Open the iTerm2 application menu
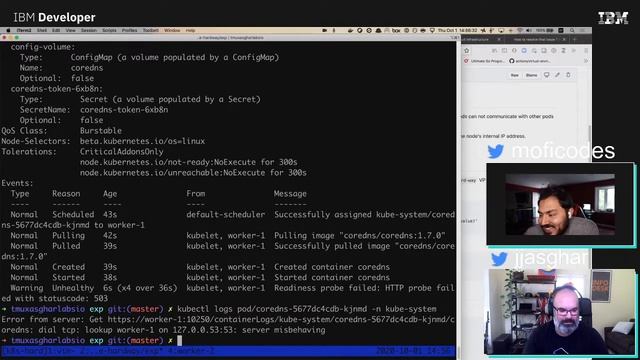 (24, 30)
